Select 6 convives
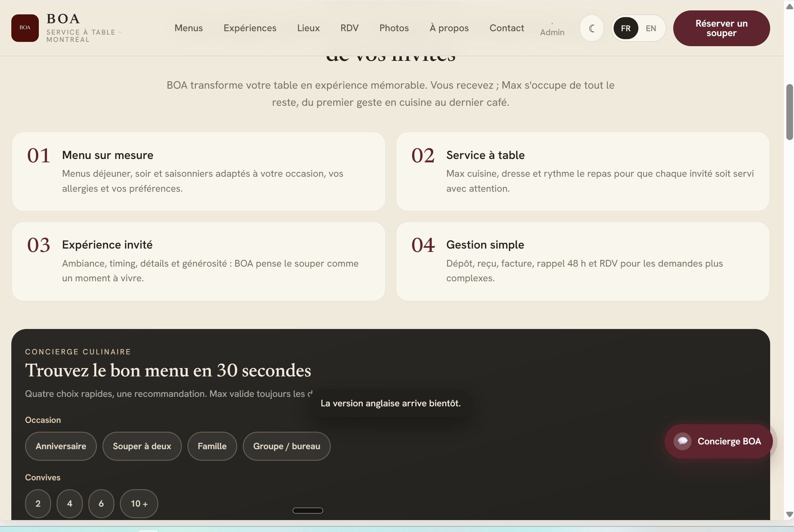 coord(101,504)
